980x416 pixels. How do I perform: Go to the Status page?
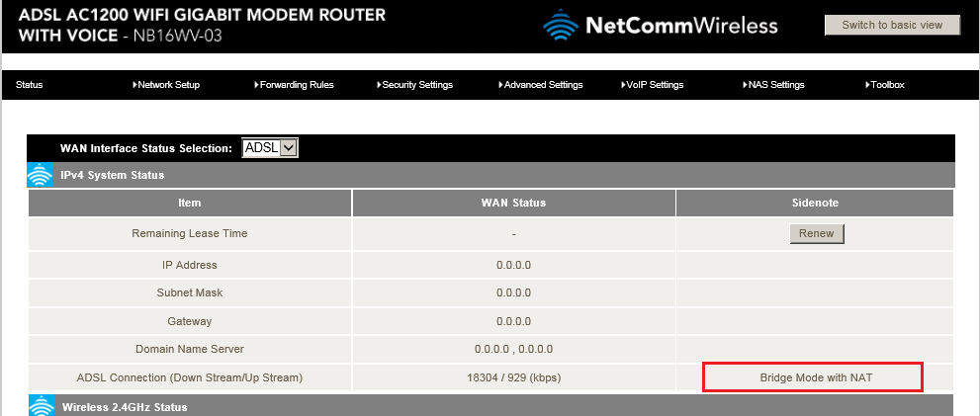point(30,85)
